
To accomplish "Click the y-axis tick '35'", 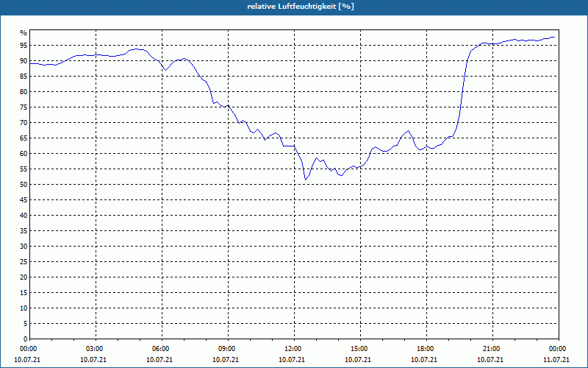I will point(24,231).
